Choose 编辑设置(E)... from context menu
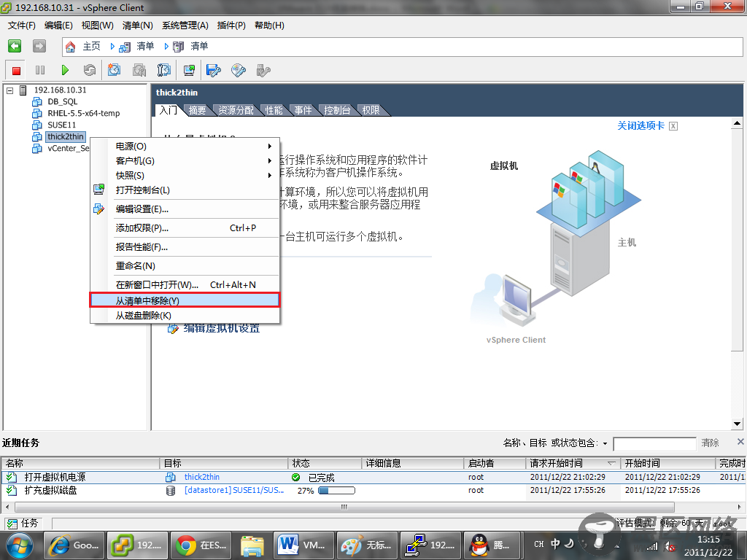This screenshot has height=560, width=747. 185,209
